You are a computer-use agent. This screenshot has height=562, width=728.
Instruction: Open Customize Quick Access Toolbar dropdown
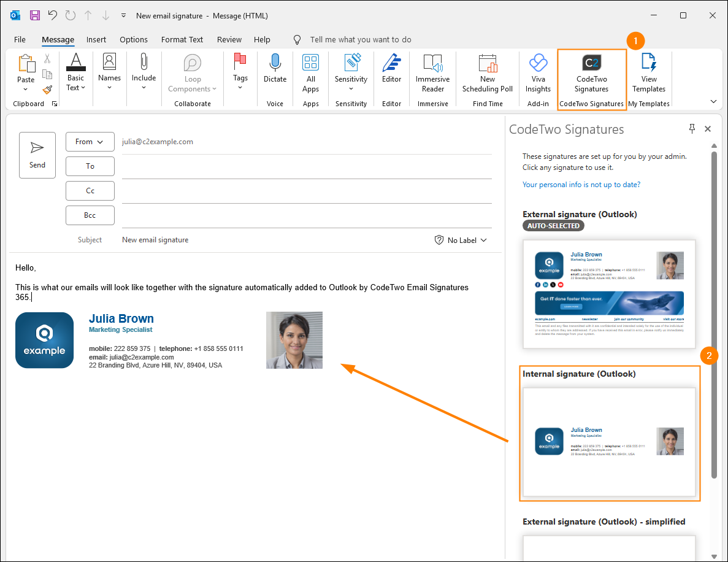pyautogui.click(x=123, y=15)
